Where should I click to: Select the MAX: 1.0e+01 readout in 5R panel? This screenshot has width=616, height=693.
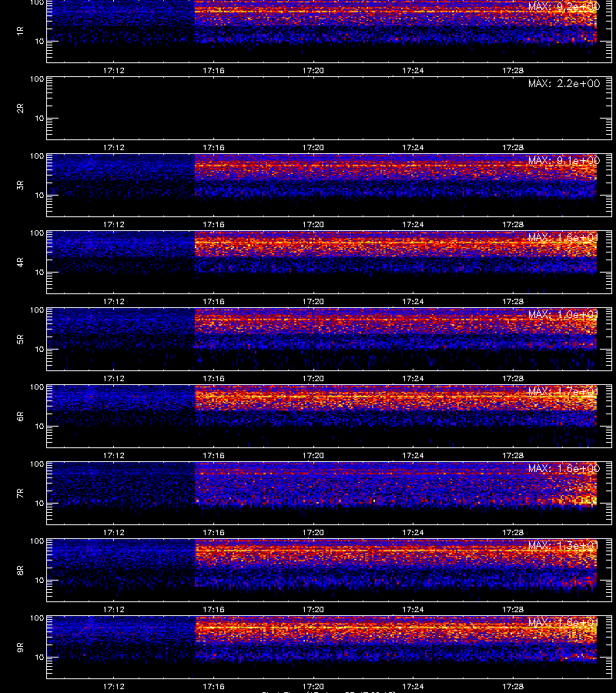(564, 315)
